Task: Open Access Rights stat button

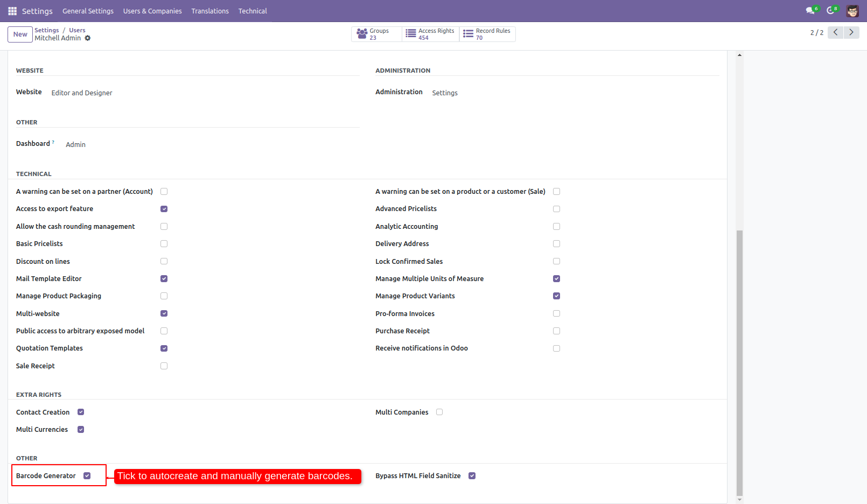Action: (430, 34)
